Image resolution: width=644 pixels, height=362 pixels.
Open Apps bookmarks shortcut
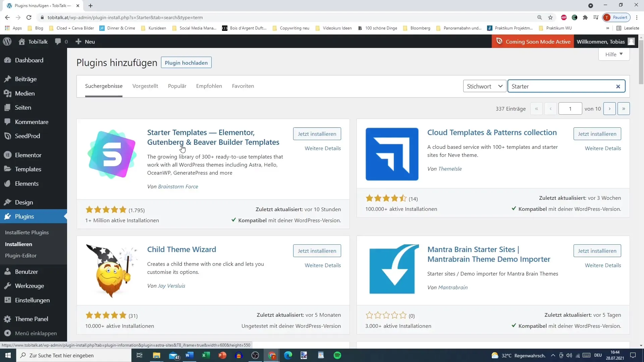coord(13,28)
